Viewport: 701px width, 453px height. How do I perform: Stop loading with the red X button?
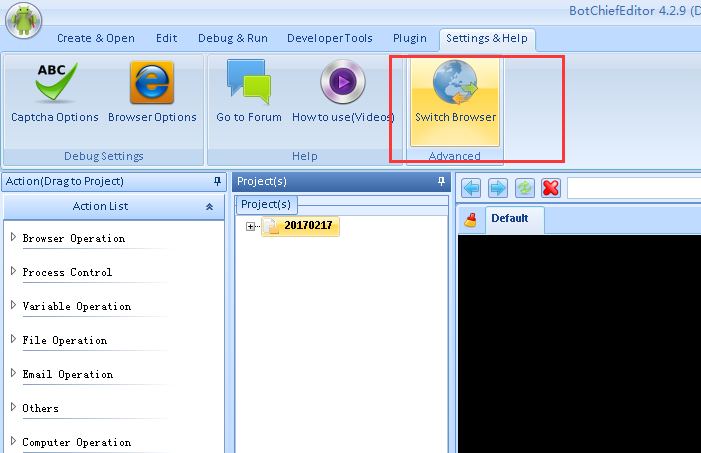pyautogui.click(x=550, y=188)
